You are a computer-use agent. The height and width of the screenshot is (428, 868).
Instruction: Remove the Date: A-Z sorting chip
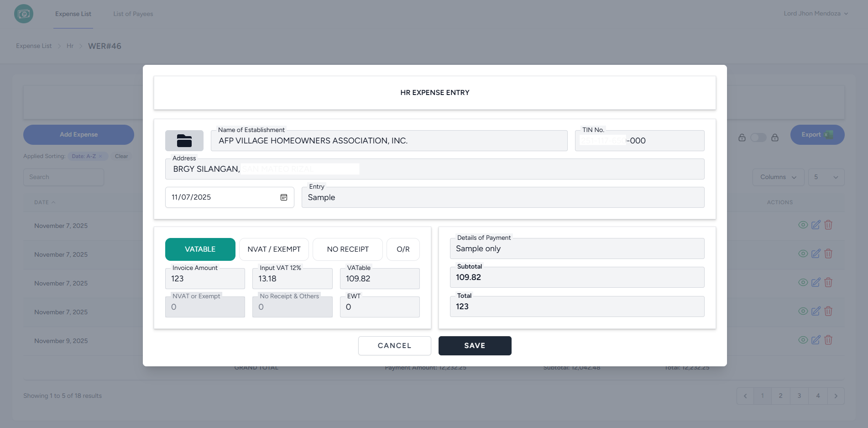point(100,156)
